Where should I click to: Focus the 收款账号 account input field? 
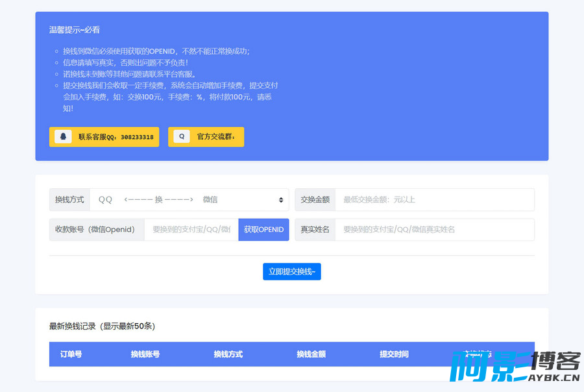pos(191,230)
